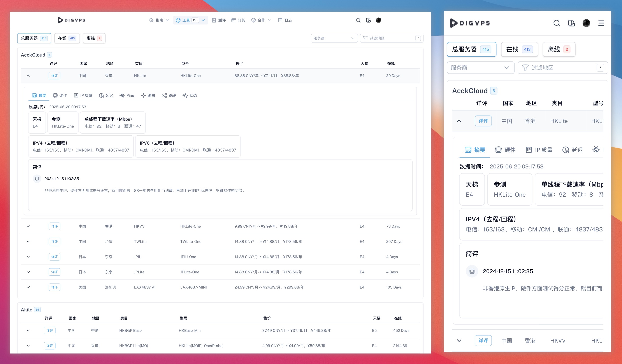Click 详评 button for LAX4837-MINI row
Image resolution: width=622 pixels, height=364 pixels.
(54, 287)
